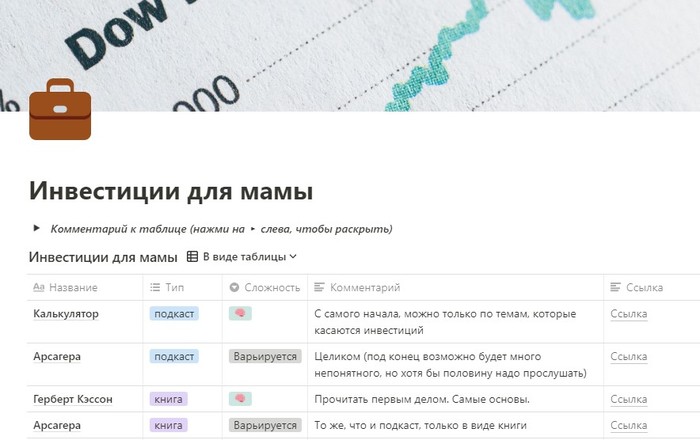Click the Название column header

coord(85,287)
